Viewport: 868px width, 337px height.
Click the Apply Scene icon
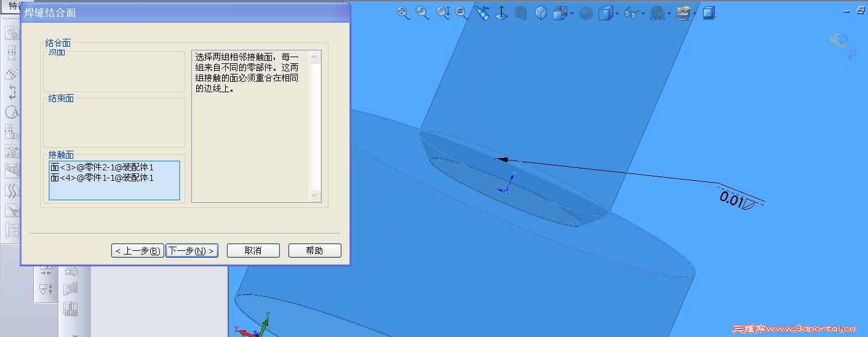657,13
